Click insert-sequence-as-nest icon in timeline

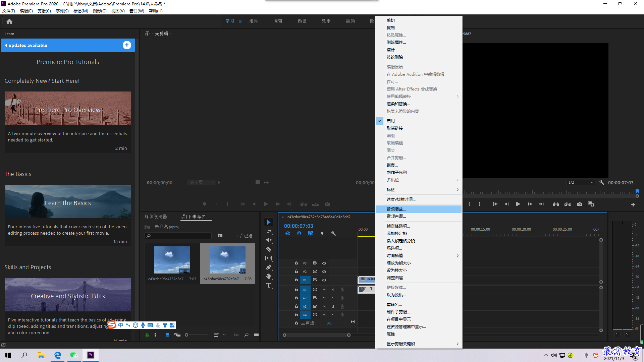[x=288, y=233]
